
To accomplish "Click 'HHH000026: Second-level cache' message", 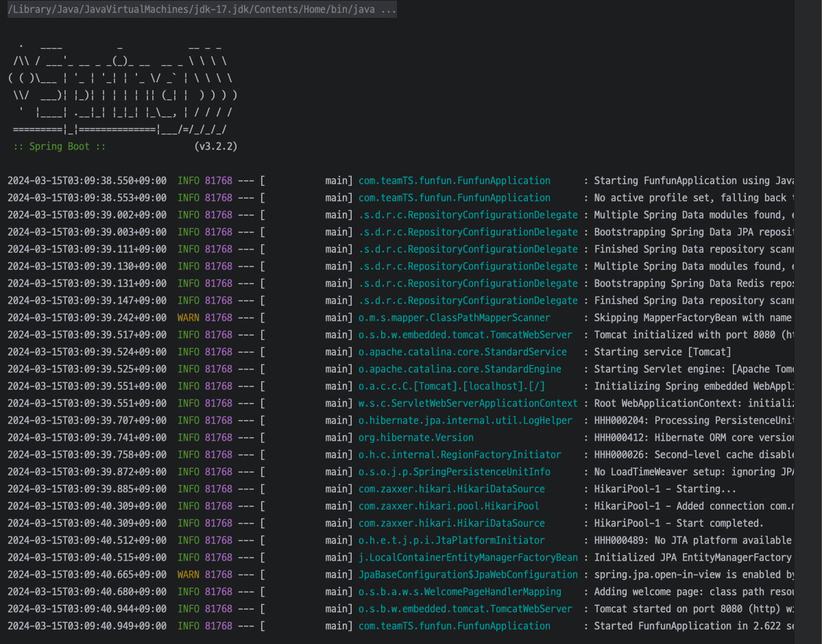I will tap(694, 455).
